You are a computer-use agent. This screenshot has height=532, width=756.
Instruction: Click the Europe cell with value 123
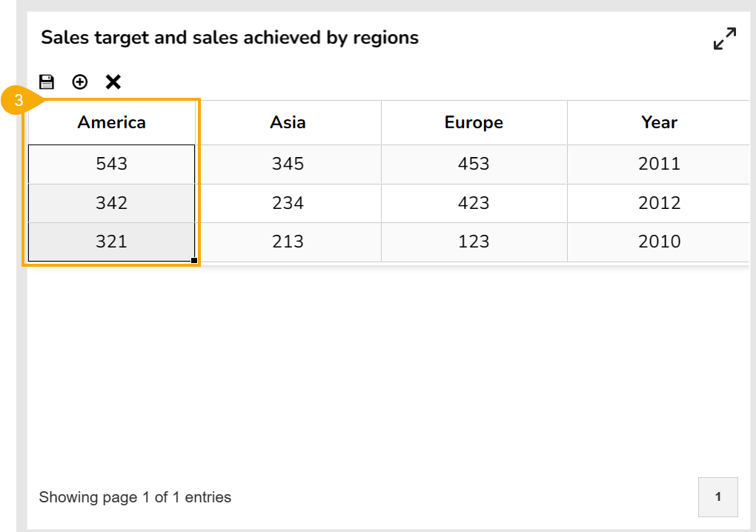tap(474, 242)
